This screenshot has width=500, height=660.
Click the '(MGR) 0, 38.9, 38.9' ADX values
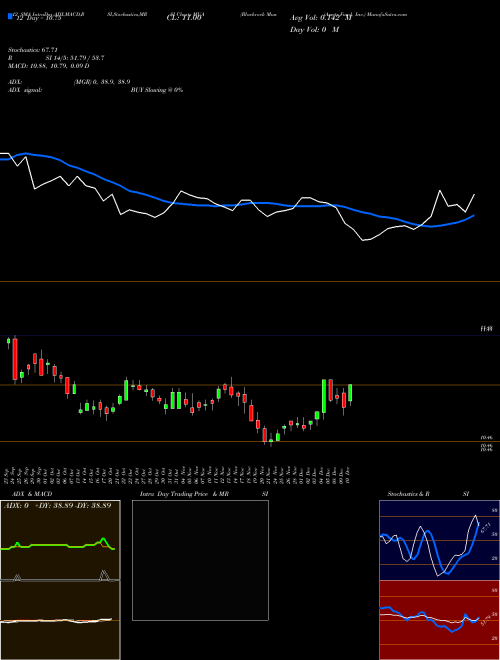101,82
